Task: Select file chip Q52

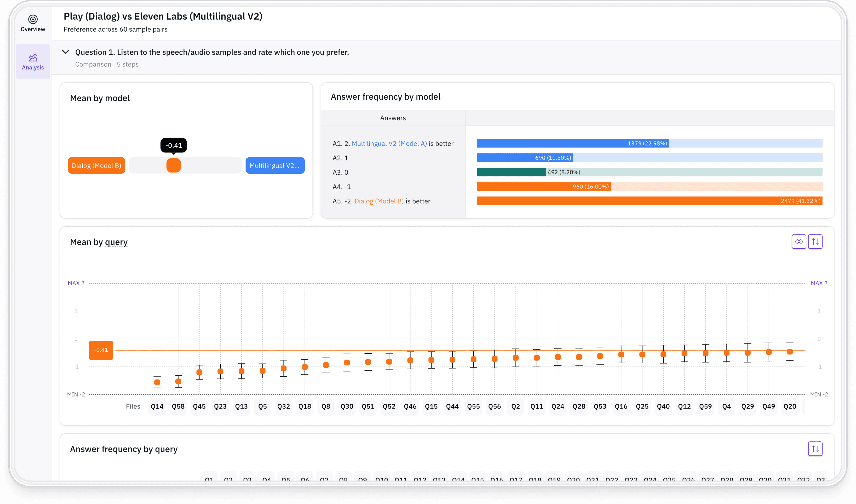Action: (x=389, y=406)
